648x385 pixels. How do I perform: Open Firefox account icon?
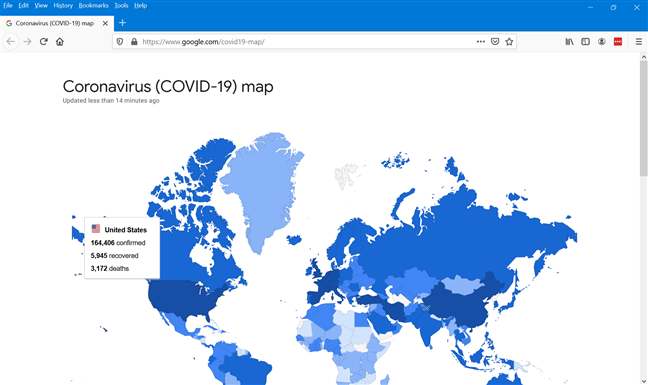pyautogui.click(x=602, y=42)
